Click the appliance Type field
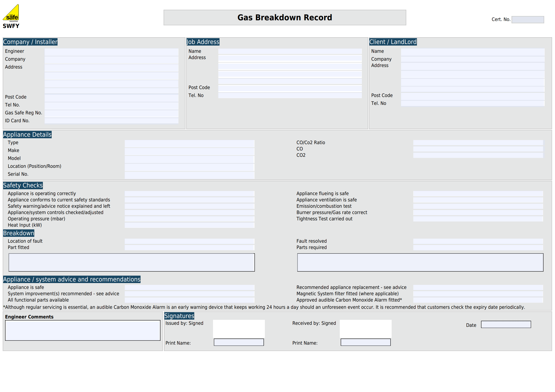Screen dimensions: 555x392 tap(190, 143)
